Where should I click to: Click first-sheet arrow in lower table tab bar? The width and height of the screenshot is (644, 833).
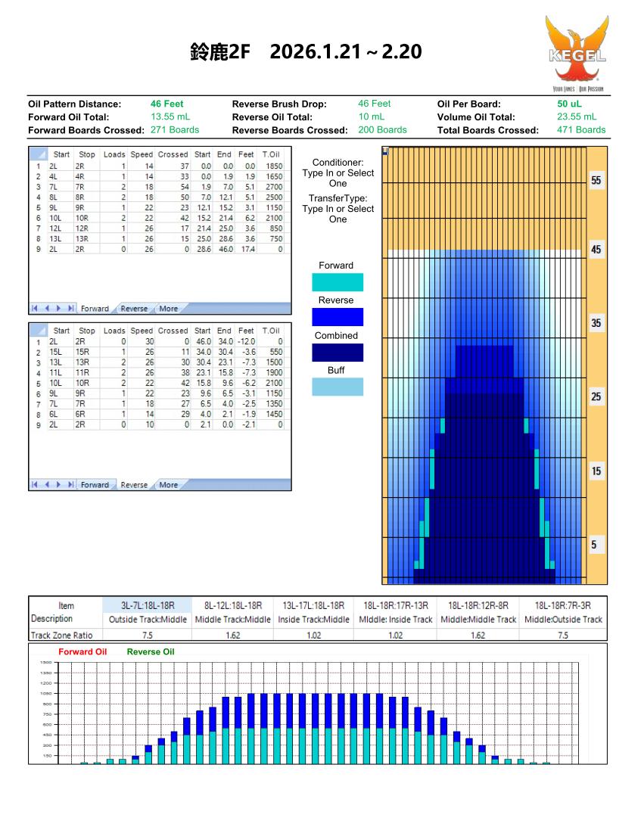[x=35, y=485]
